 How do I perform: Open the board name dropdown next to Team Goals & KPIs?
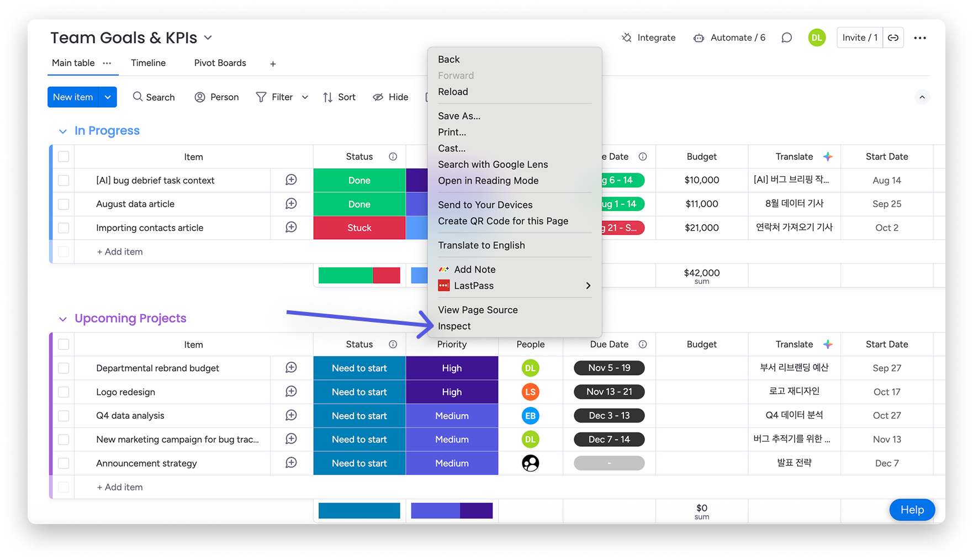pos(208,38)
